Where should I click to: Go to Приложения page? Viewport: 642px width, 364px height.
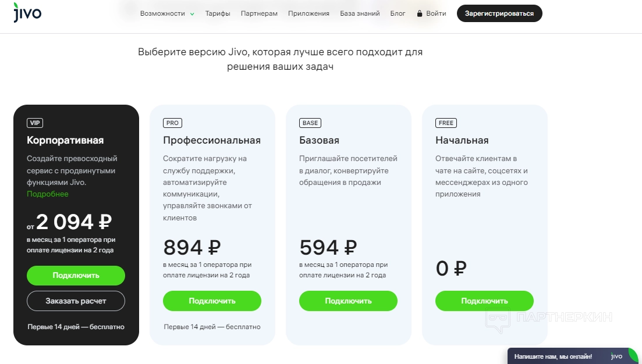pos(308,13)
